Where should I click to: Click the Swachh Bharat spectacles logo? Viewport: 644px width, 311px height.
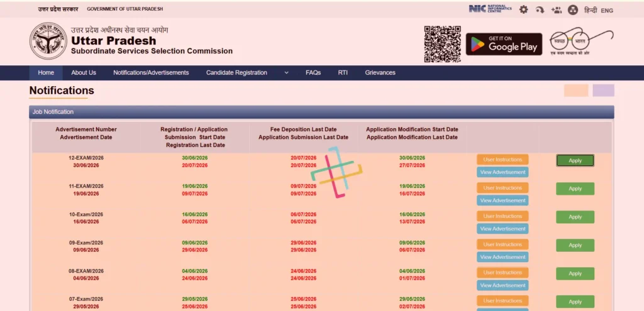[580, 42]
